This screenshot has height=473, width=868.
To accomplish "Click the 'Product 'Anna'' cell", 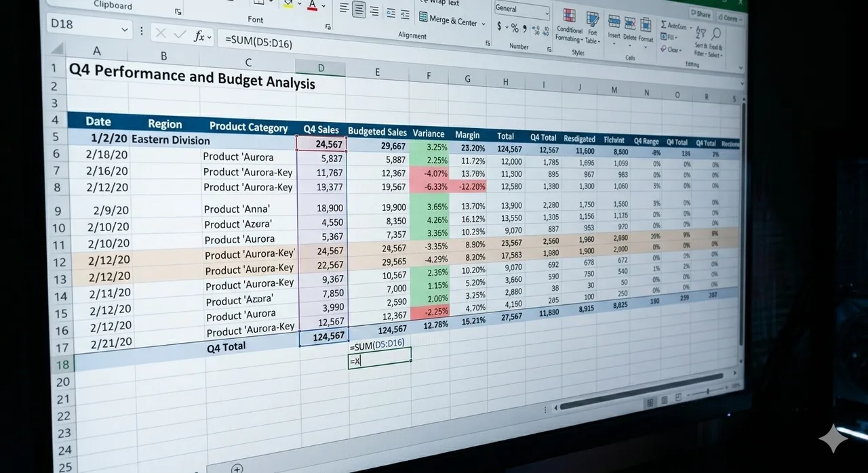I will click(237, 209).
